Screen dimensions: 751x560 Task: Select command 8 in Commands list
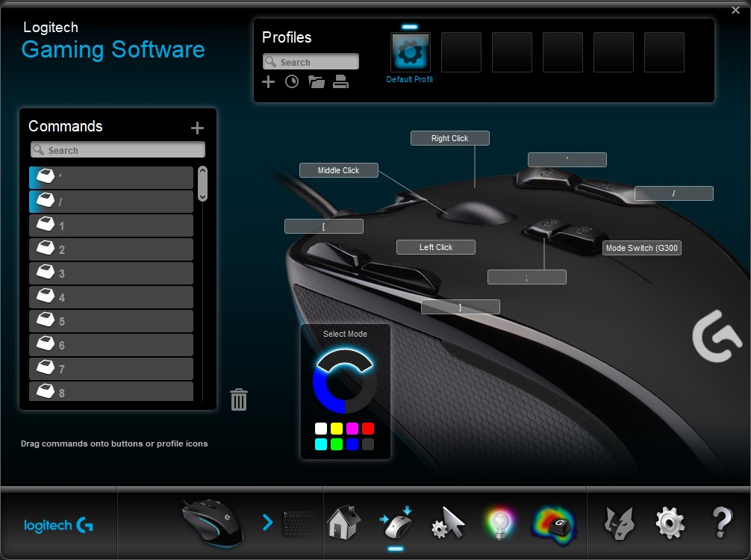coord(111,391)
